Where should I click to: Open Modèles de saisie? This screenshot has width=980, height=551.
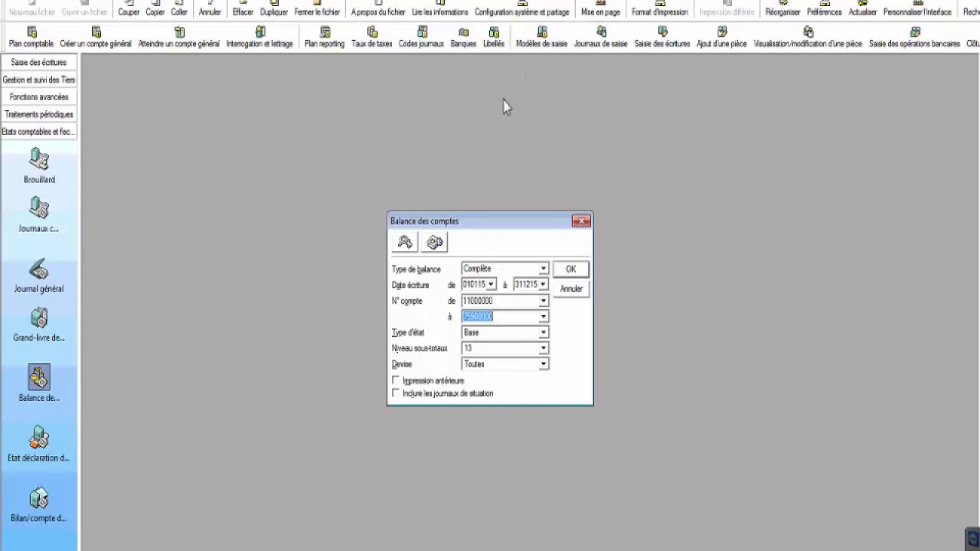tap(542, 37)
